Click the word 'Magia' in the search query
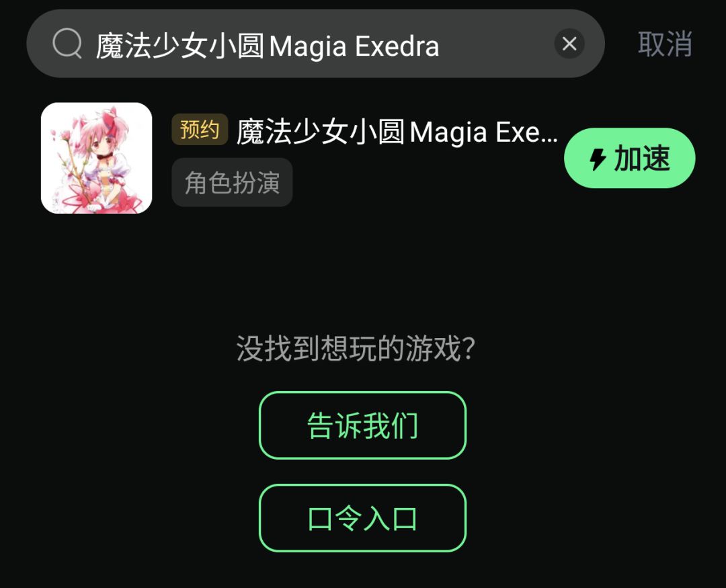The width and height of the screenshot is (726, 588). [307, 47]
